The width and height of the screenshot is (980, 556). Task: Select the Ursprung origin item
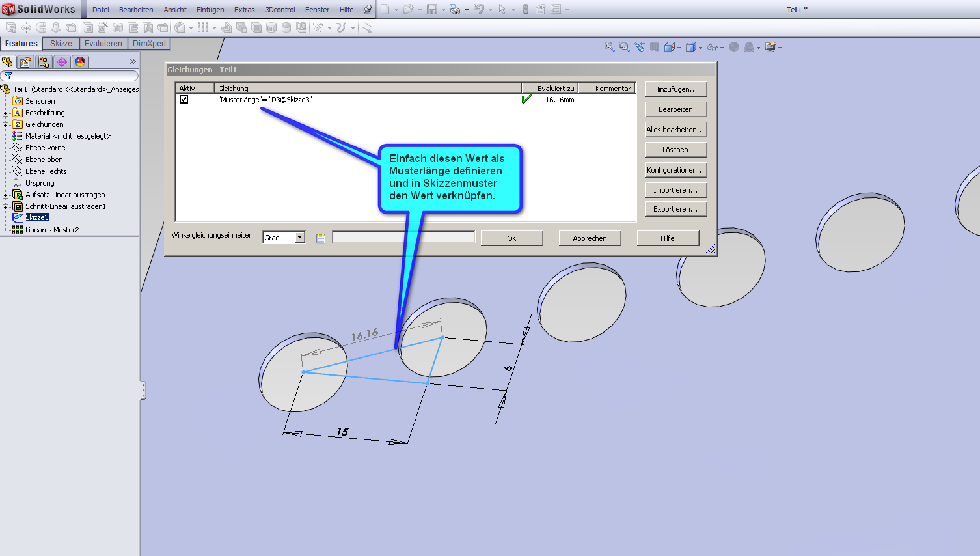[40, 183]
